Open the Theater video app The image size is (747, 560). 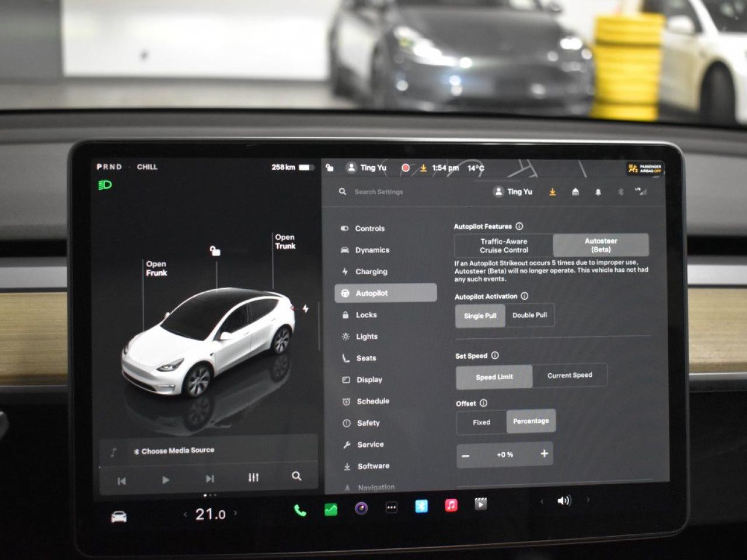[480, 503]
